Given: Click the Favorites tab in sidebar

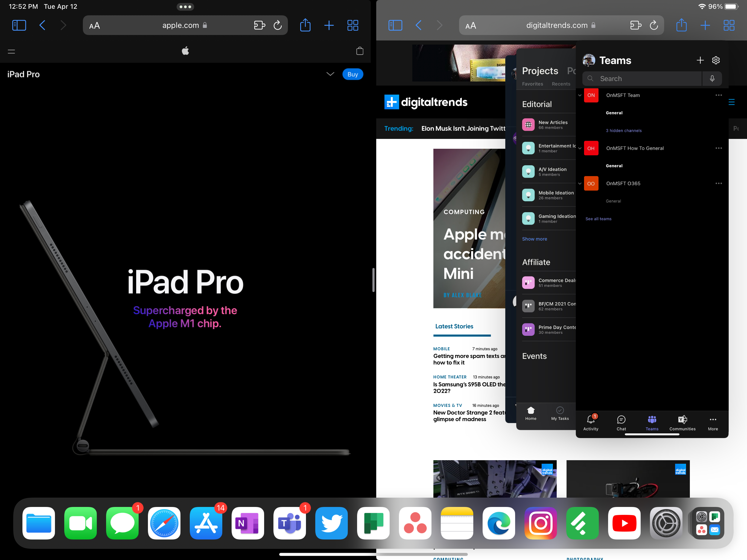Looking at the screenshot, I should tap(532, 83).
